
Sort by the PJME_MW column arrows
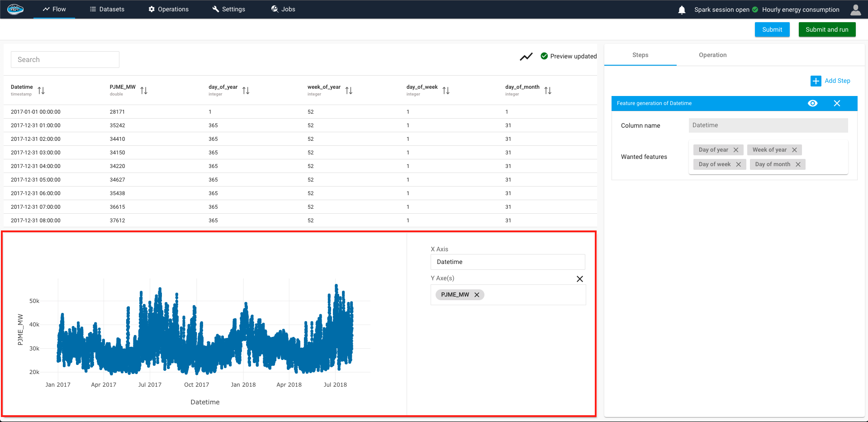[x=144, y=91]
